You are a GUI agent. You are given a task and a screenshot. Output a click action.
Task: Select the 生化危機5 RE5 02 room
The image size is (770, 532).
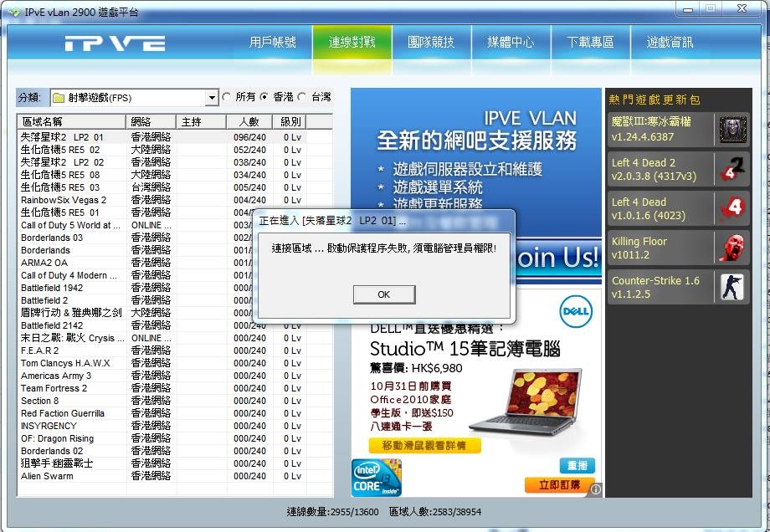click(x=175, y=150)
